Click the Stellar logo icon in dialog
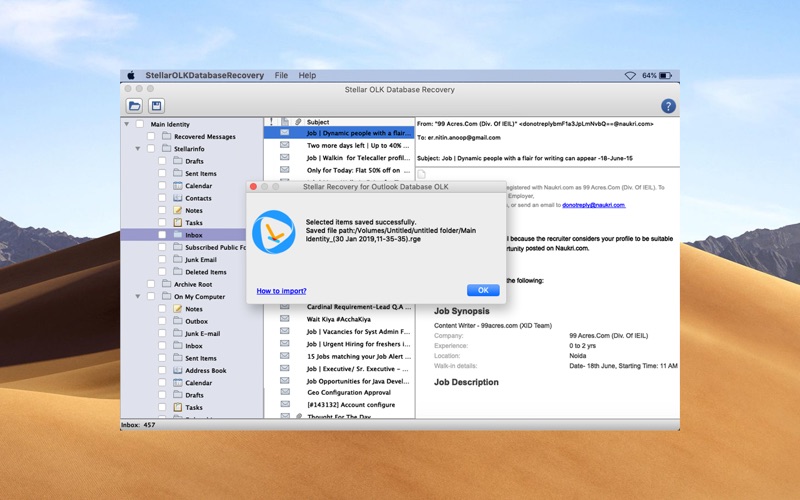The image size is (800, 500). (x=273, y=232)
